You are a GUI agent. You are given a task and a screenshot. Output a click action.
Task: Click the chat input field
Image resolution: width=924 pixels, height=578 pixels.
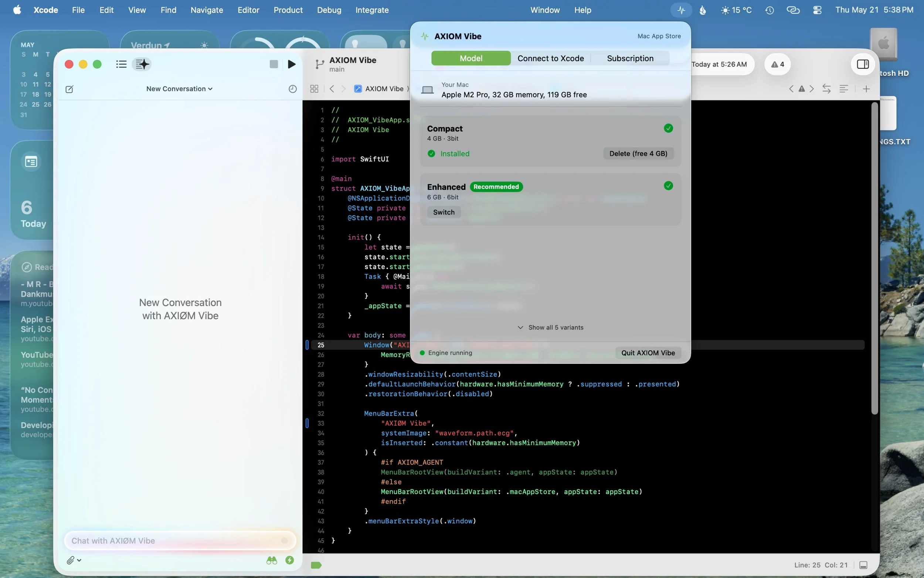tap(180, 541)
